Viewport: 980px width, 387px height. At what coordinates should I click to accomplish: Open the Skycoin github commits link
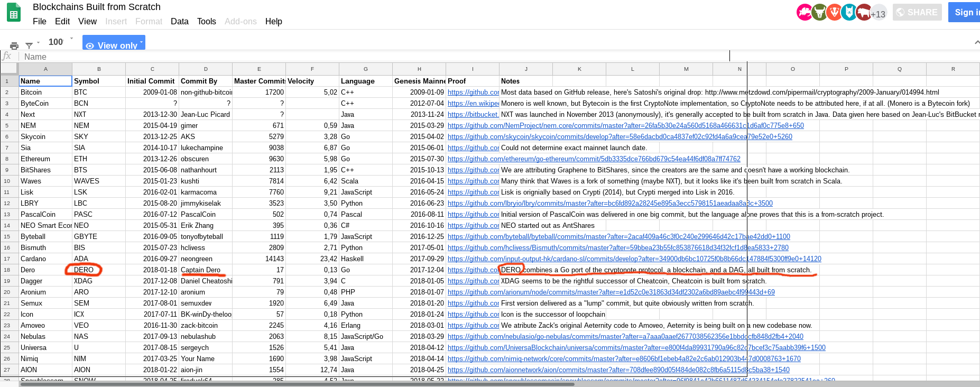(x=620, y=136)
